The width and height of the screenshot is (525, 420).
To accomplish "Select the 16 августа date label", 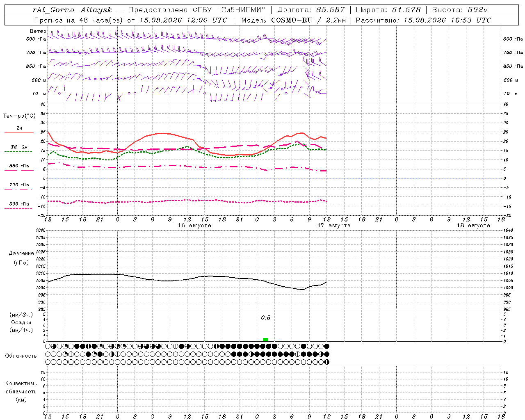I will tap(194, 226).
